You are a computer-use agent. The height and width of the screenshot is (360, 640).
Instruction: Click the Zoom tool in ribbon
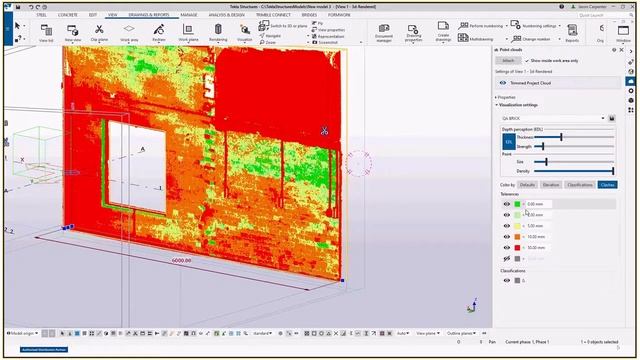pyautogui.click(x=268, y=42)
